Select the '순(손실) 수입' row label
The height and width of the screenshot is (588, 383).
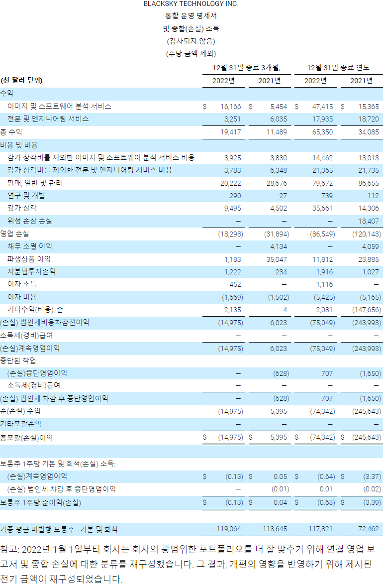(x=20, y=411)
